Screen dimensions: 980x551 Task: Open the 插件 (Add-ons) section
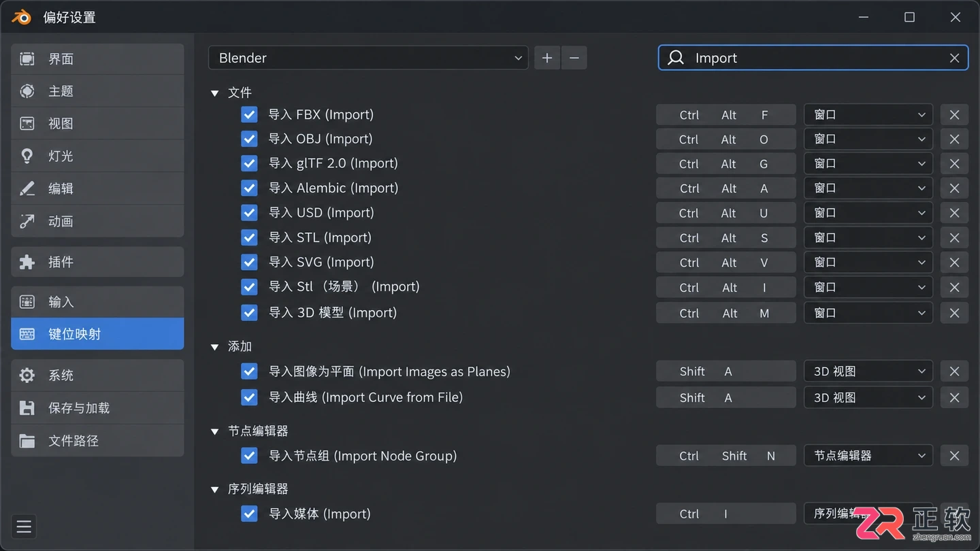coord(97,262)
